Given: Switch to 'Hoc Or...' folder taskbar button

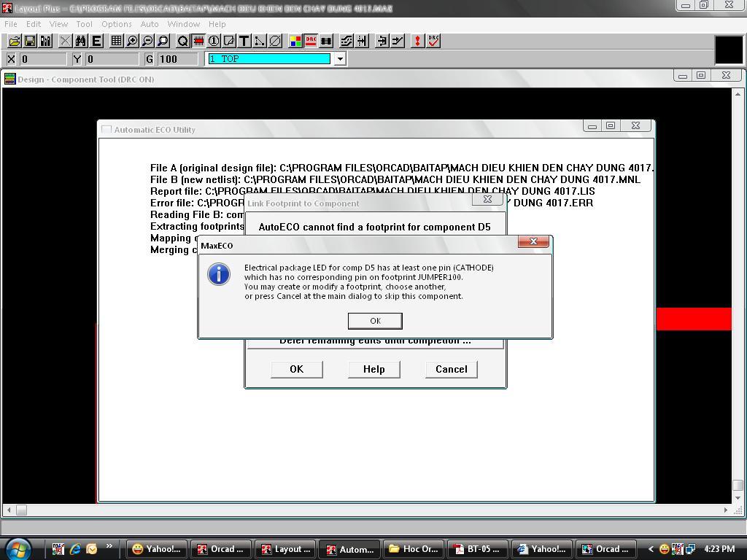Looking at the screenshot, I should tap(414, 549).
